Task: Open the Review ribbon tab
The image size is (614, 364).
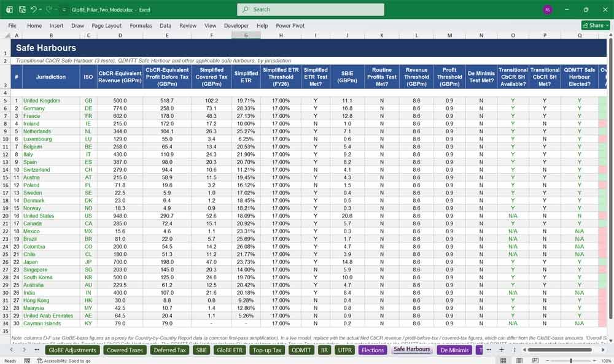Action: pyautogui.click(x=188, y=25)
